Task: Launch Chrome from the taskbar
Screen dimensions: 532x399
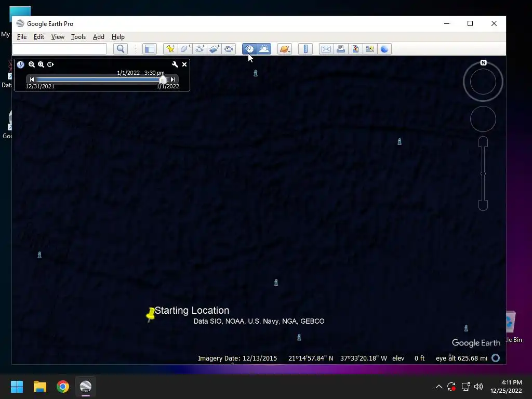Action: pos(63,387)
